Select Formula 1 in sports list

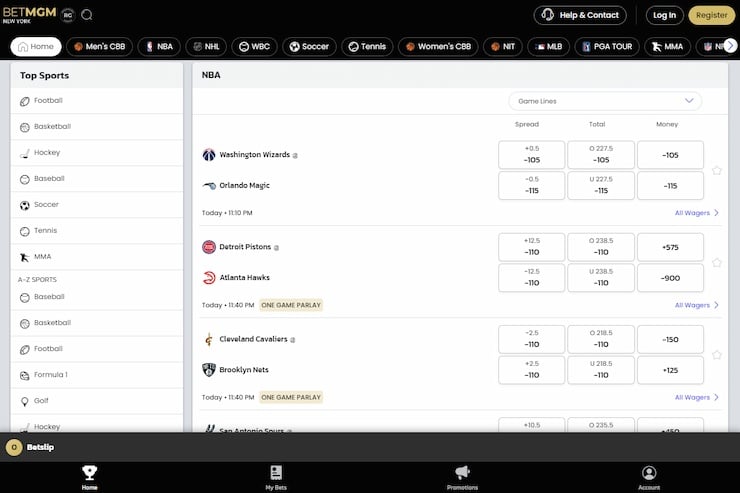point(97,375)
